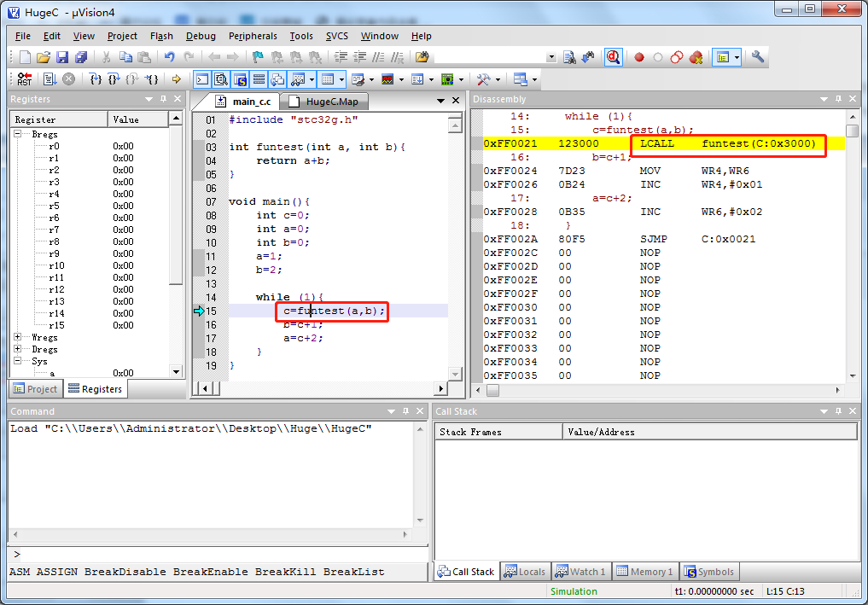Viewport: 868px width, 605px height.
Task: Collapse the Sys register group
Action: click(x=18, y=361)
